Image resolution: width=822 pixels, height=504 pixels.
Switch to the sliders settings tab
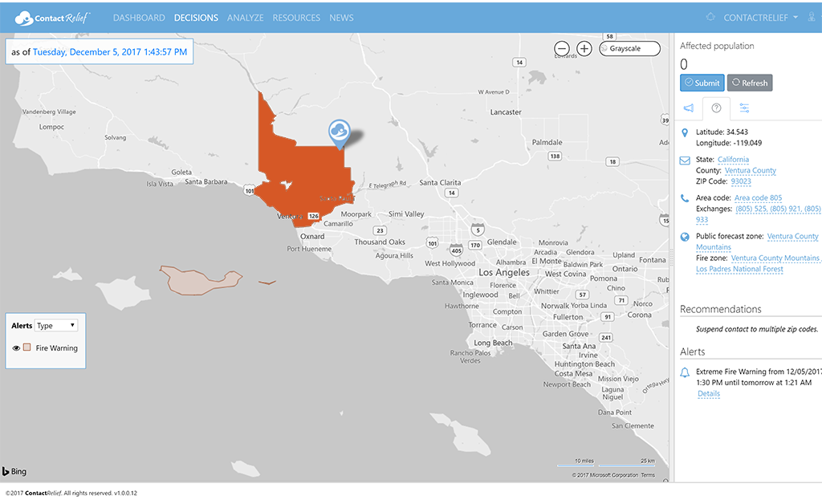point(744,108)
